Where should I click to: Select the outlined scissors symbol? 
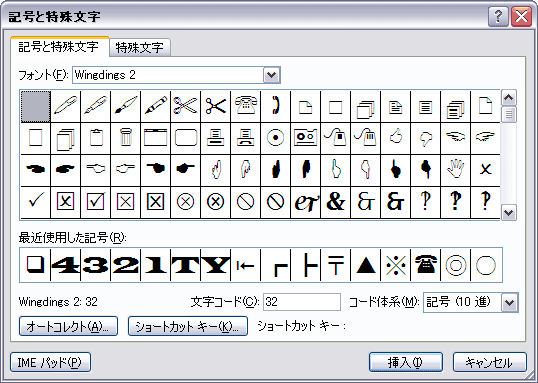tap(186, 106)
